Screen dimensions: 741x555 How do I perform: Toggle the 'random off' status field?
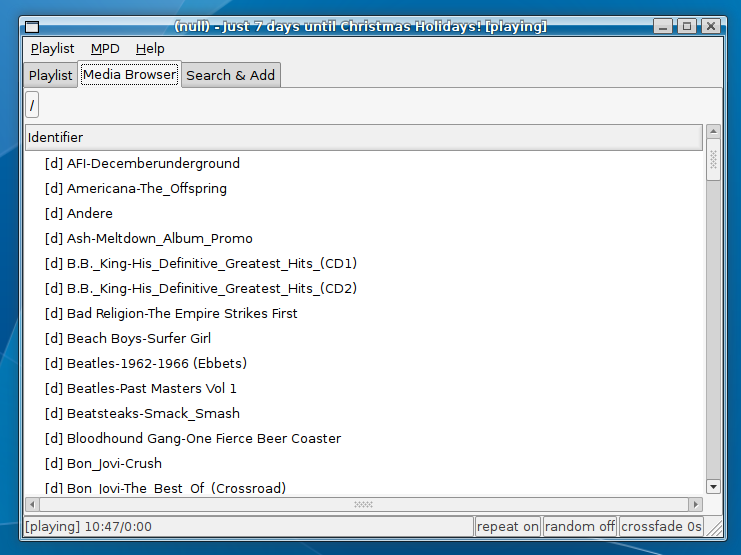(579, 527)
